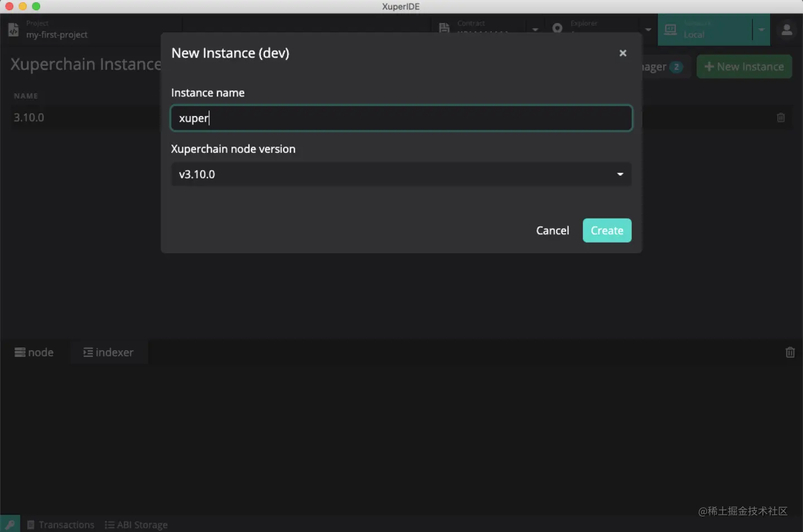
Task: Open the Xuperchain node version dropdown
Action: 401,174
